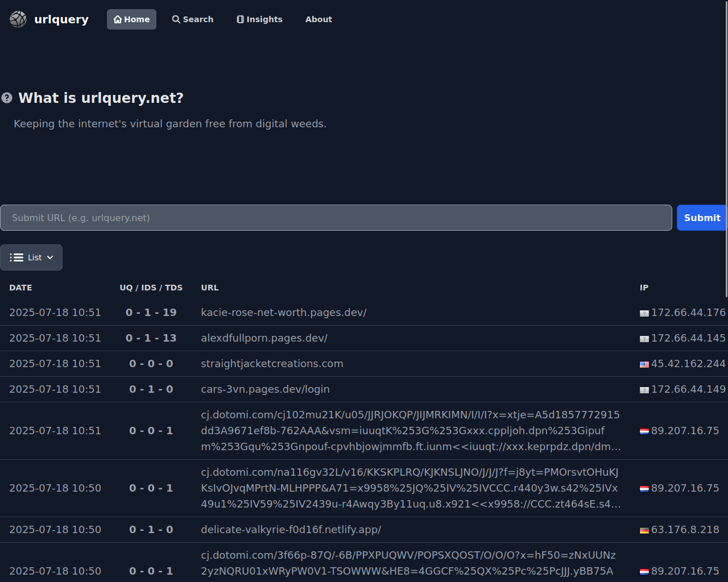
Task: Click the question mark icon beside heading
Action: [x=7, y=98]
